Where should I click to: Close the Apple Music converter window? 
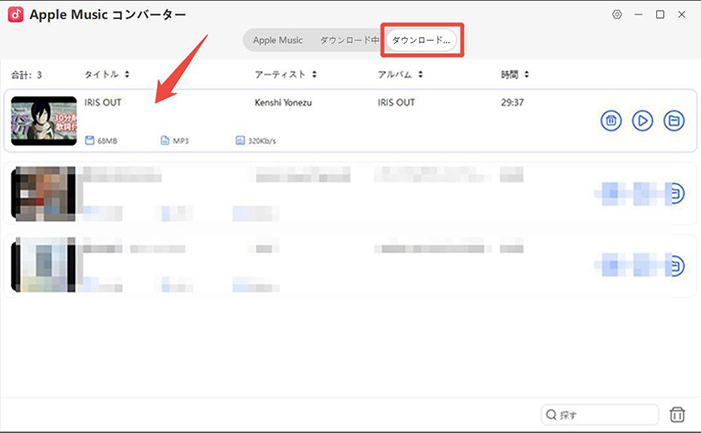pyautogui.click(x=681, y=14)
